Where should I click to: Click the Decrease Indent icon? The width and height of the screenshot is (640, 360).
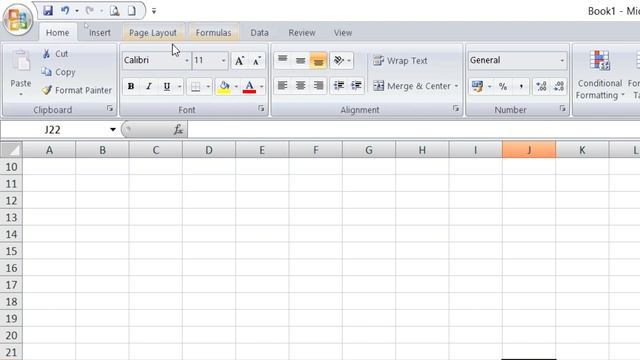(x=339, y=86)
